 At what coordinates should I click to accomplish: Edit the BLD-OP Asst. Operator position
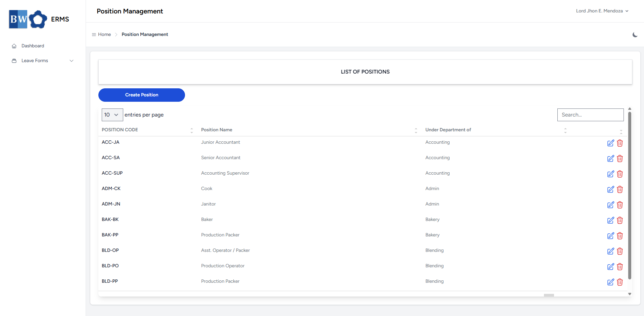click(x=610, y=251)
